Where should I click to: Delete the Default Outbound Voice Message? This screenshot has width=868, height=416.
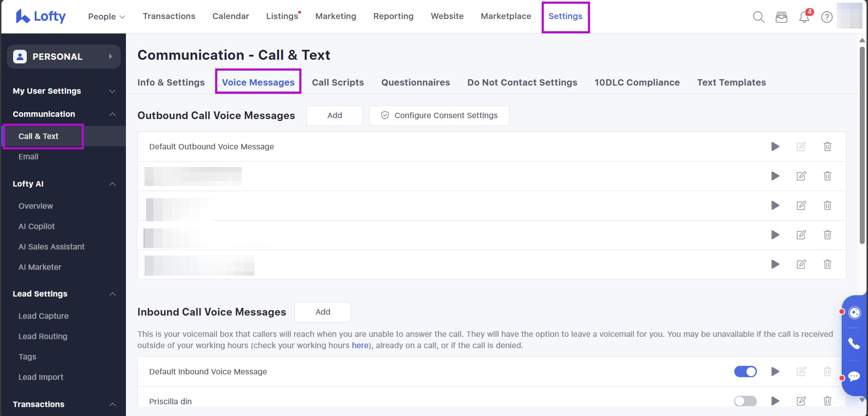point(827,147)
